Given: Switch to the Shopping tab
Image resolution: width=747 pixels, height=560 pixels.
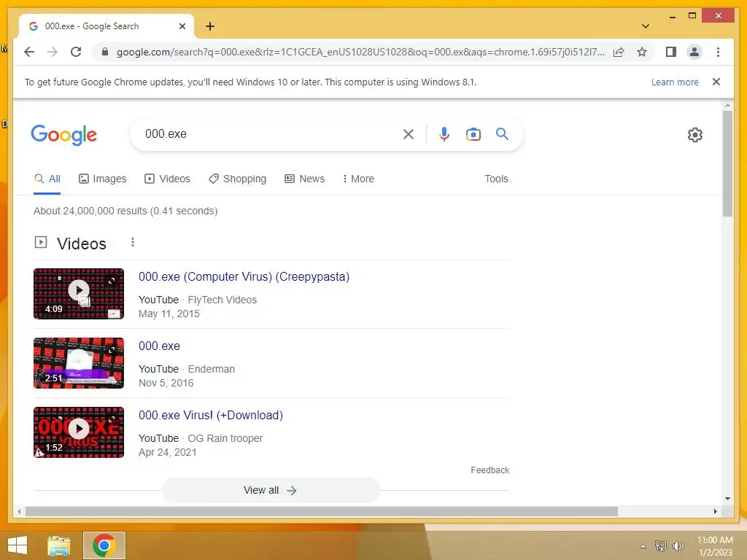Looking at the screenshot, I should [x=237, y=179].
